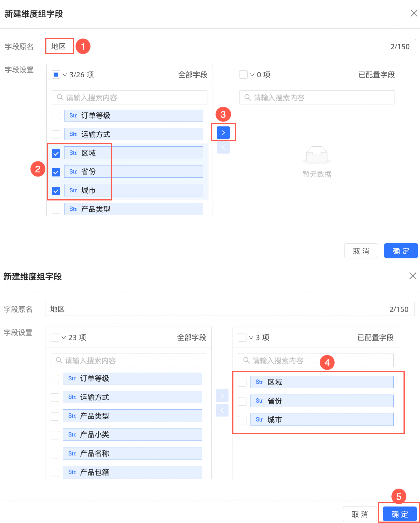Open the dropdown chevron beside 0 项
Viewport: 420px width, 523px height.
tap(252, 75)
